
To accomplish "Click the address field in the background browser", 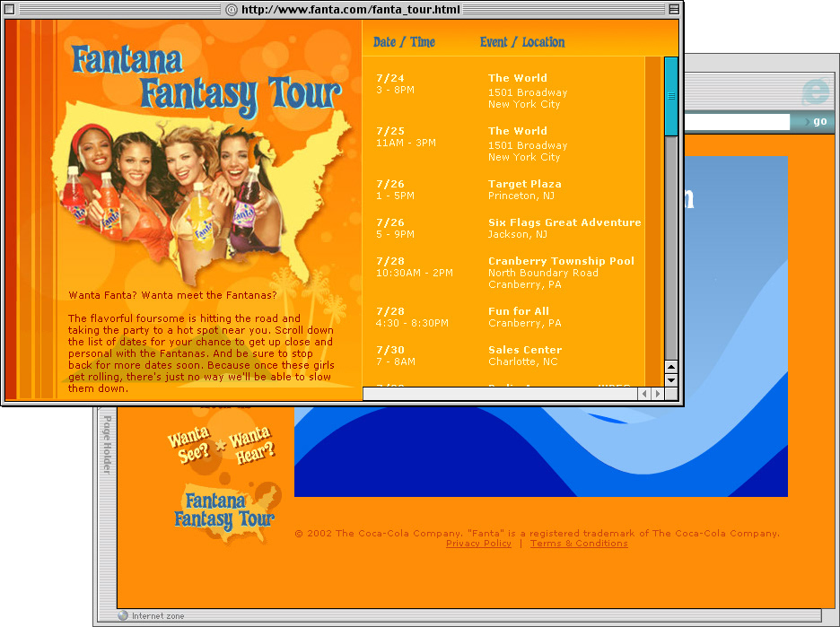I will (737, 122).
